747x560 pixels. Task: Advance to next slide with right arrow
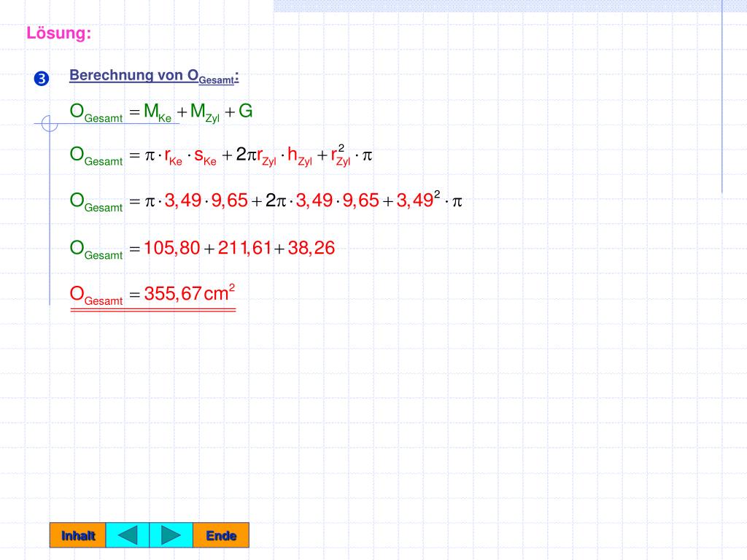tap(171, 535)
